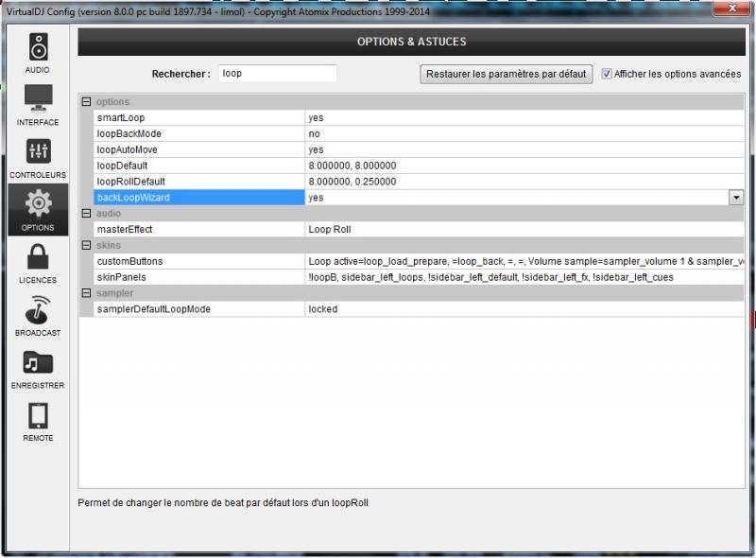756x558 pixels.
Task: Open the Remote tablet icon
Action: click(x=38, y=415)
